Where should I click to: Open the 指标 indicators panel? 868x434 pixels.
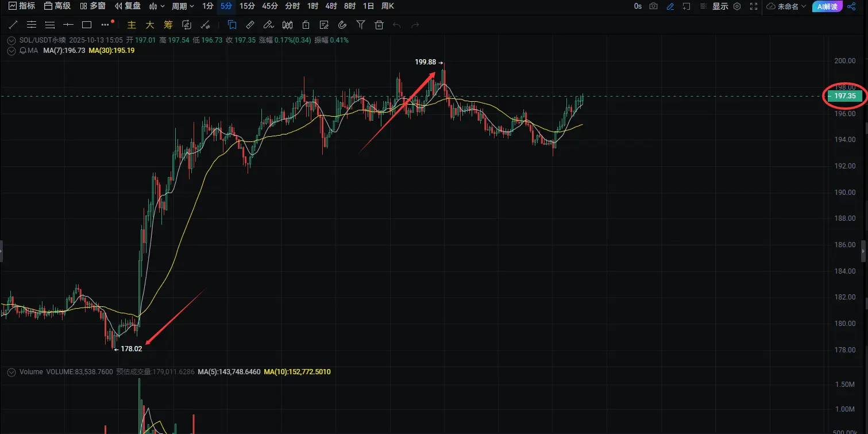click(22, 6)
